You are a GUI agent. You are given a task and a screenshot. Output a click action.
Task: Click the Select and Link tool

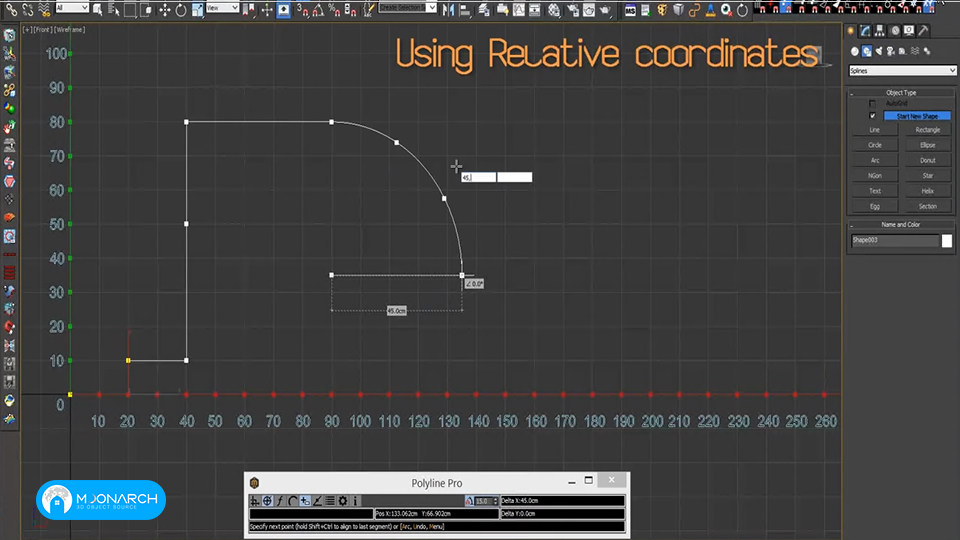pos(12,9)
